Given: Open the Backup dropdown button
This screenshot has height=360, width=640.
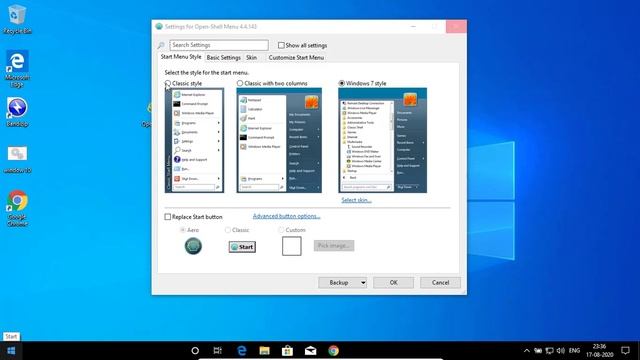Looking at the screenshot, I should point(342,282).
